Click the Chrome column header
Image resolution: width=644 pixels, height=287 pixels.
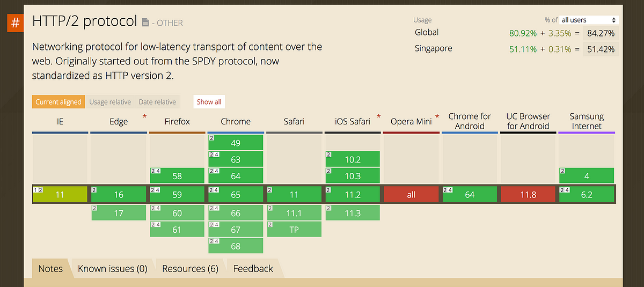tap(236, 122)
